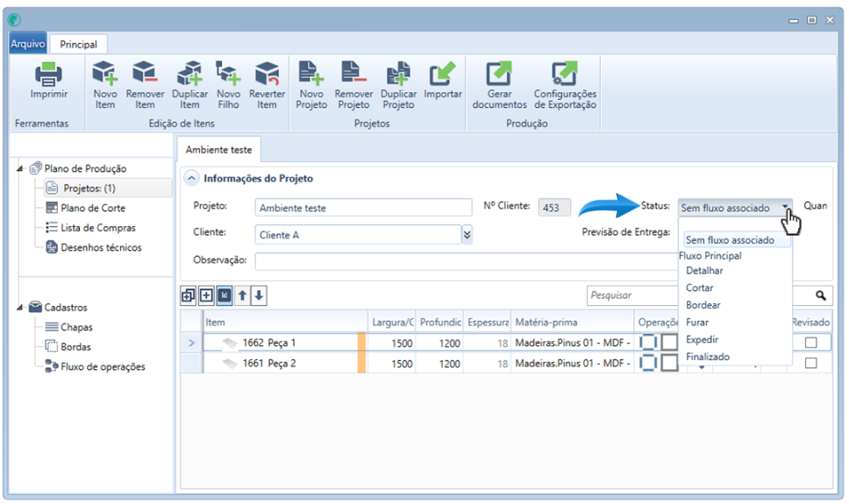Screen dimensions: 849x504
Task: Click Remover Projeto icon
Action: point(353,74)
